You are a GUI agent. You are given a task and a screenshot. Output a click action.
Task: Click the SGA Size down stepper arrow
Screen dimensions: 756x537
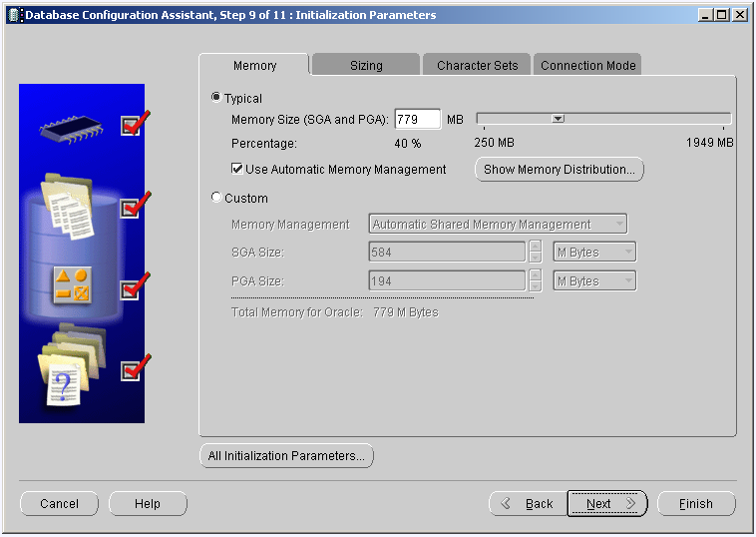tap(536, 258)
